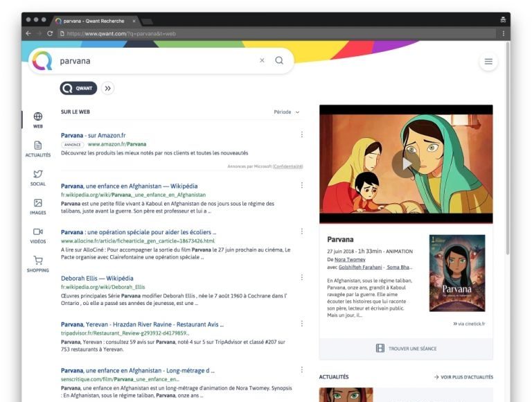Reload the page with the refresh icon

[x=50, y=33]
